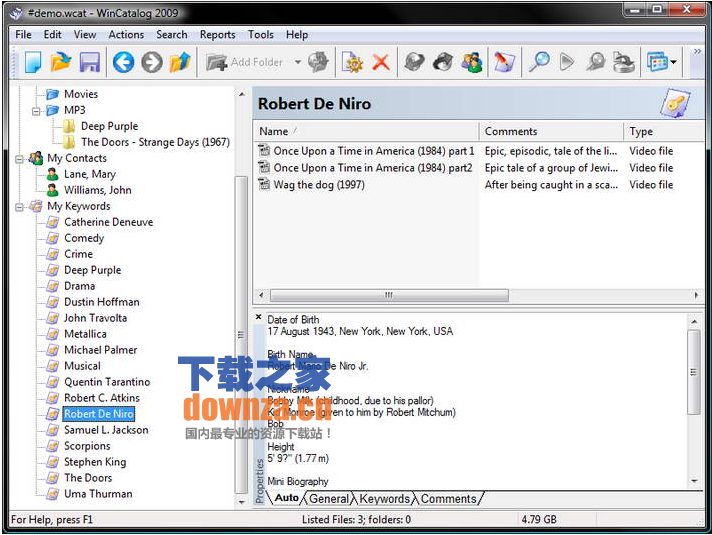The width and height of the screenshot is (712, 535).
Task: Select The Doors - Strange Days (1967) folder
Action: (x=155, y=142)
